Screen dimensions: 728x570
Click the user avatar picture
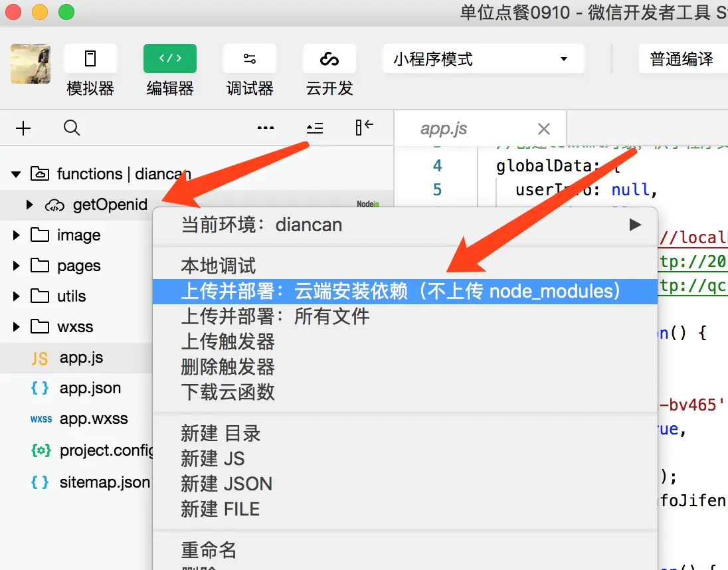[x=31, y=64]
